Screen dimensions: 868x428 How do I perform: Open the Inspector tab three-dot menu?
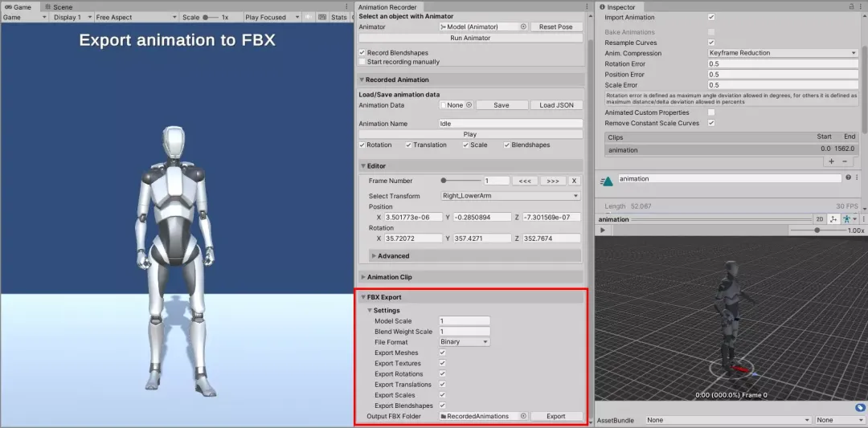point(861,6)
